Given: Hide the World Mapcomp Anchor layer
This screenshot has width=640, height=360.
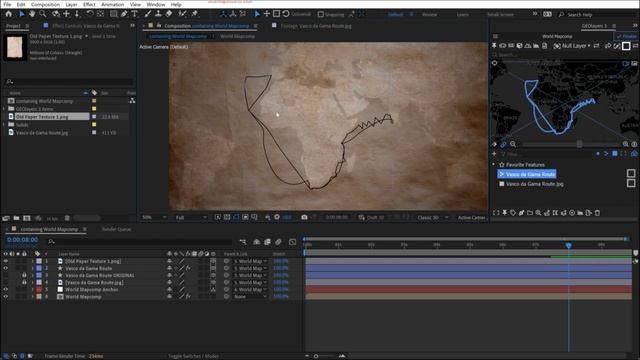Looking at the screenshot, I should point(6,289).
